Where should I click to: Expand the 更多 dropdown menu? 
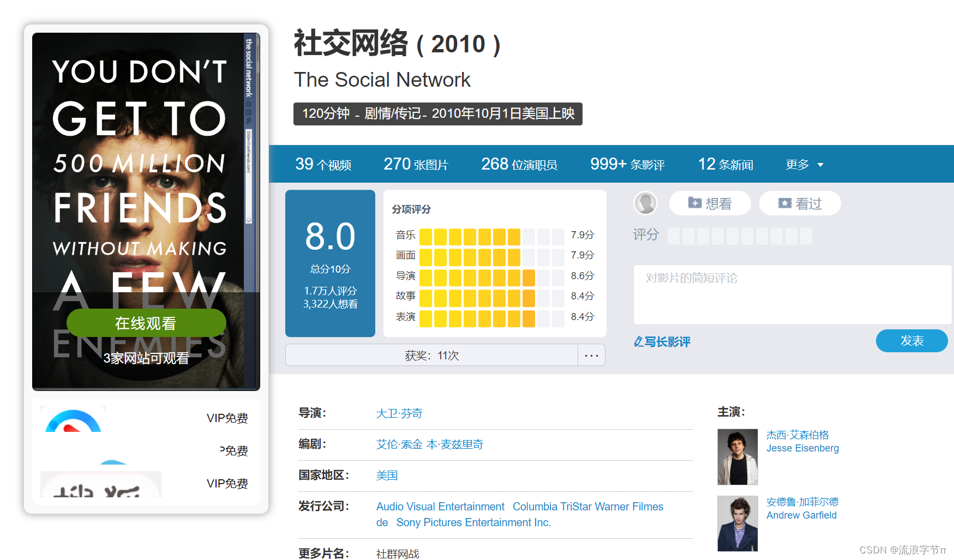[805, 164]
